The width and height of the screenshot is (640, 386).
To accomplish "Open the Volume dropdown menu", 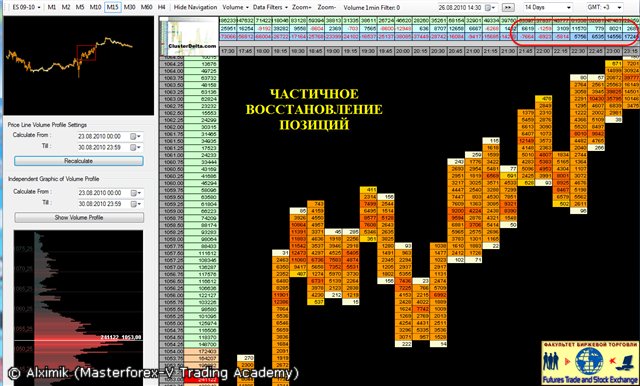I will [236, 7].
